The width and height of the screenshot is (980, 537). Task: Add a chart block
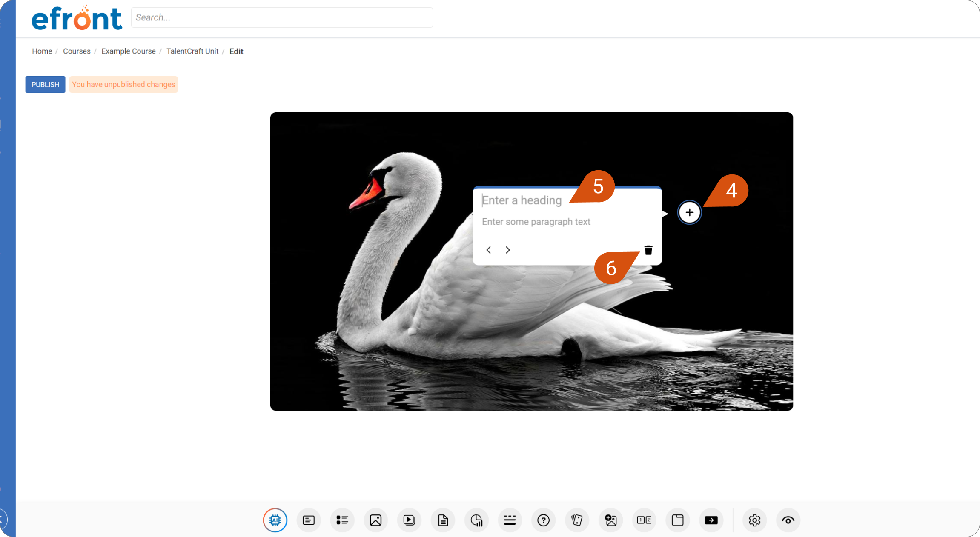pos(476,520)
